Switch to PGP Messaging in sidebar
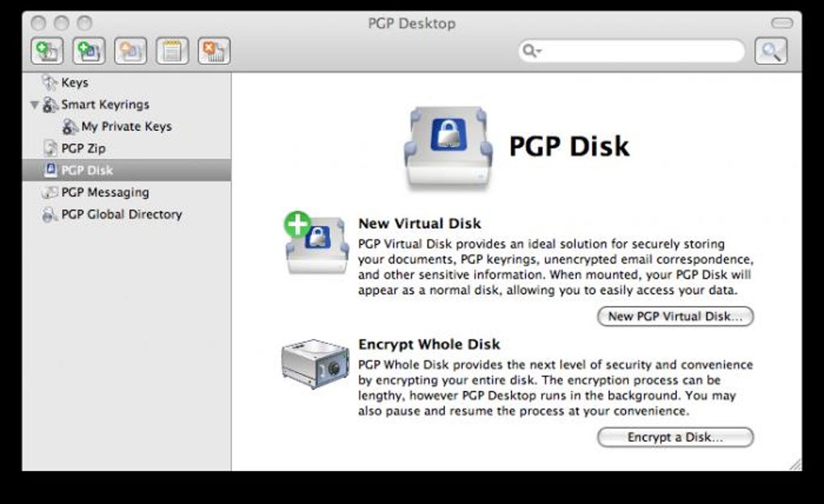Image resolution: width=824 pixels, height=504 pixels. (105, 192)
